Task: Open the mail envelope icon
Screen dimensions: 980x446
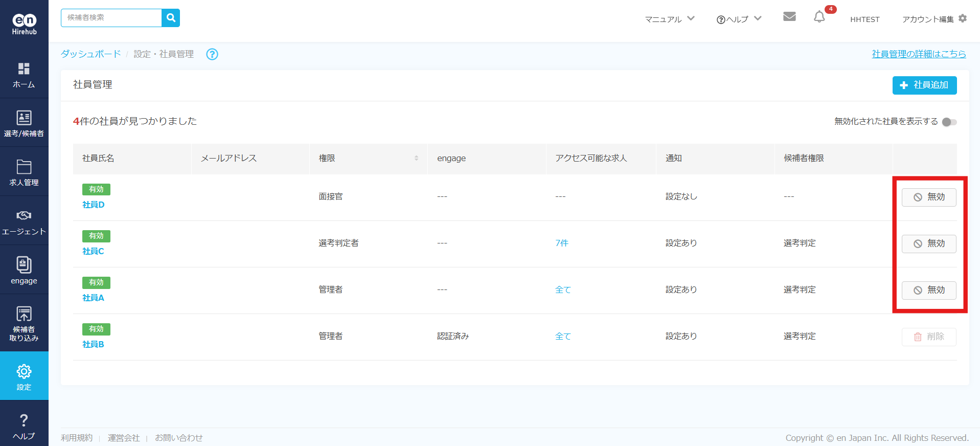Action: (789, 17)
